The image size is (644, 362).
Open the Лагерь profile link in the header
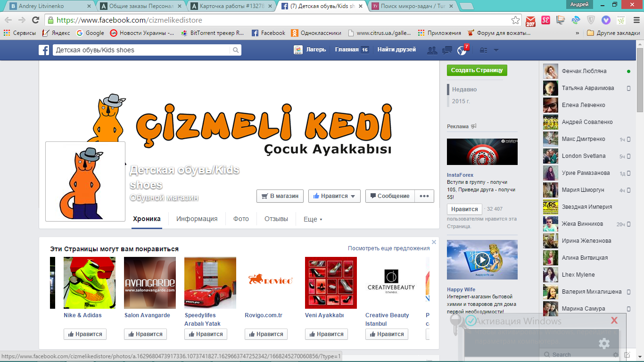click(x=309, y=49)
